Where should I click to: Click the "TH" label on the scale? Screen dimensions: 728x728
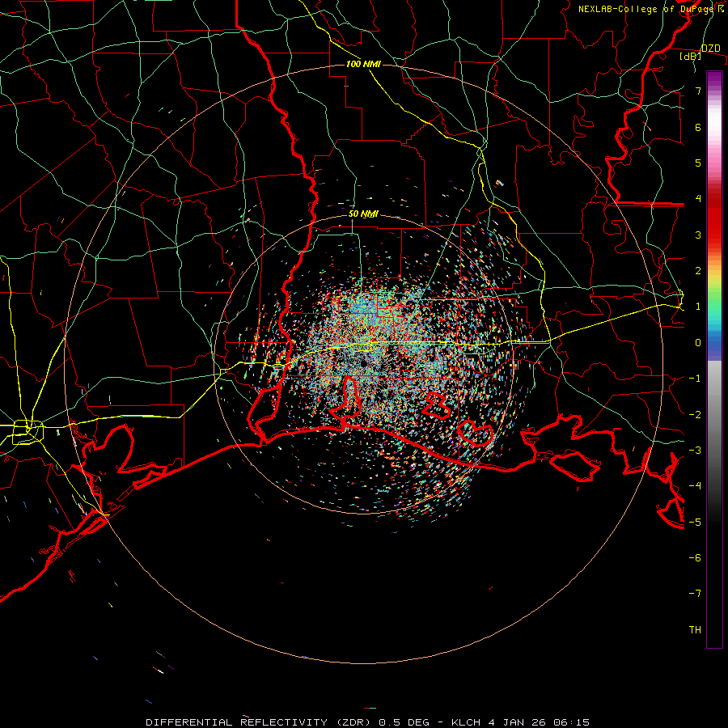coord(695,630)
